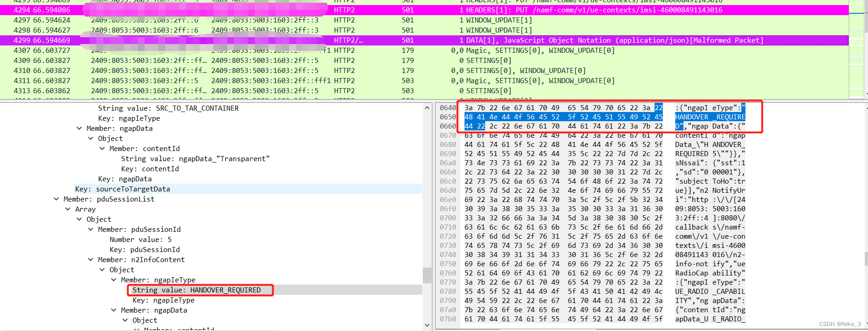868x331 pixels.
Task: Click ASCII text HANDOVER _REQUIRE in hex pane
Action: [x=710, y=117]
